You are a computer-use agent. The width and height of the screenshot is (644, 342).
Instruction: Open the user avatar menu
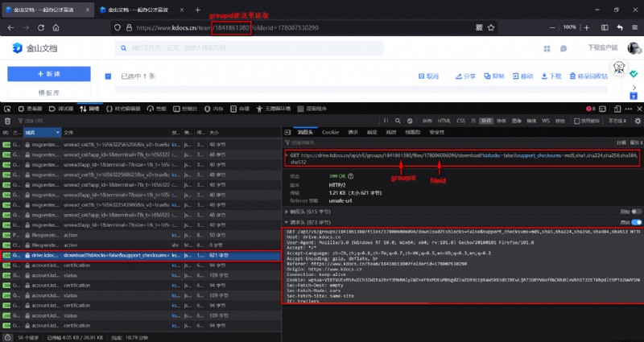633,47
